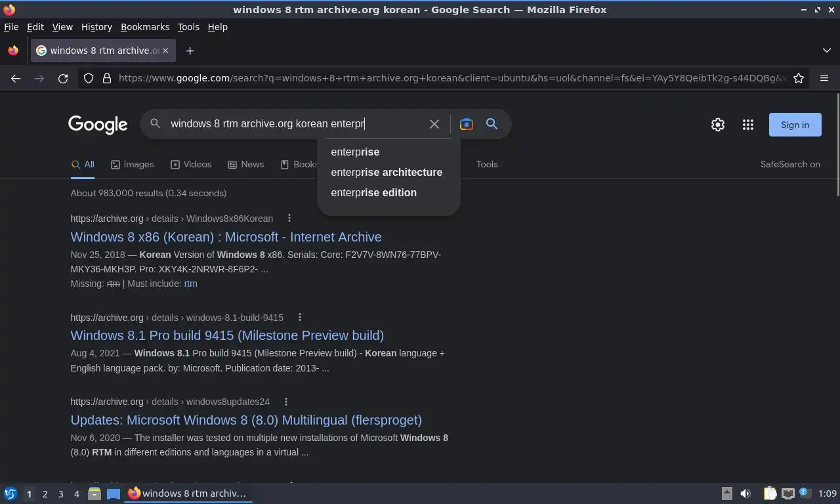Viewport: 840px width, 504px height.
Task: Open the taskbar start menu icon
Action: click(10, 493)
